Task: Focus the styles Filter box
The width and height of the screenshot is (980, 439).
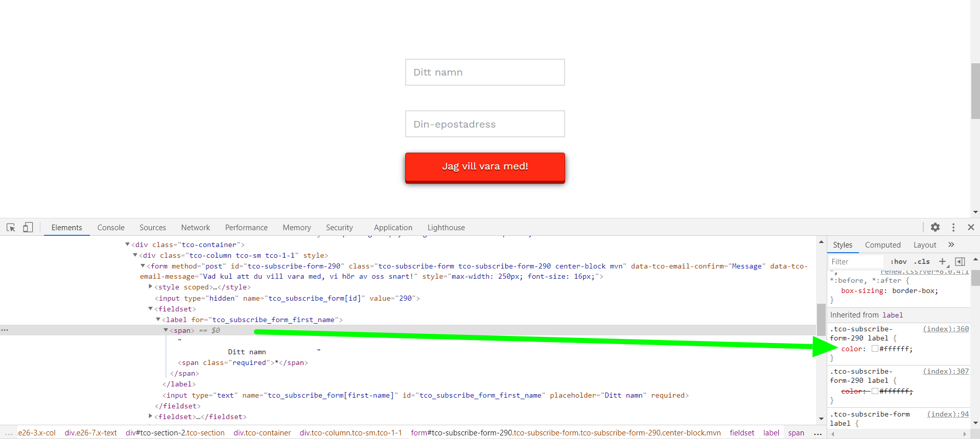Action: coord(856,261)
